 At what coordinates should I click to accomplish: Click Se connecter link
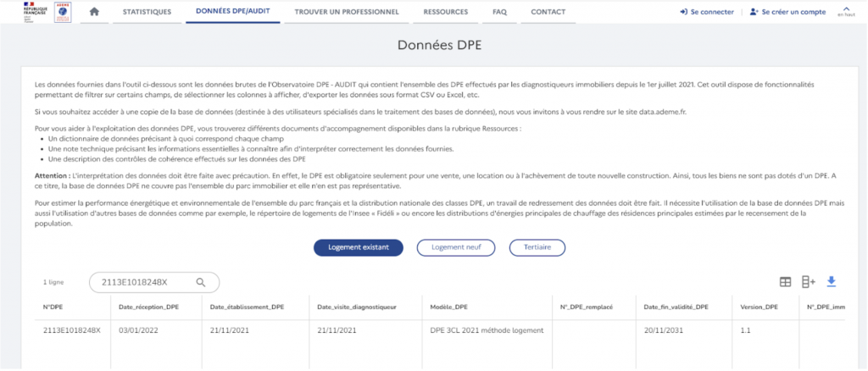[707, 12]
